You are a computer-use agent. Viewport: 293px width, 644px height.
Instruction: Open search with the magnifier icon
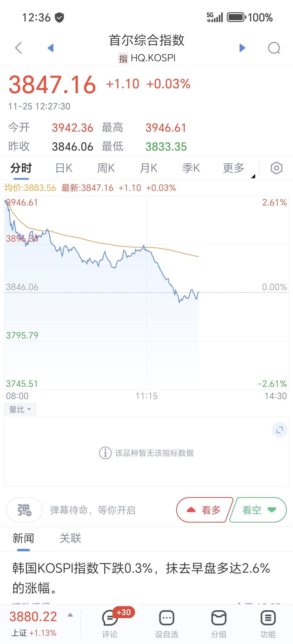click(274, 48)
